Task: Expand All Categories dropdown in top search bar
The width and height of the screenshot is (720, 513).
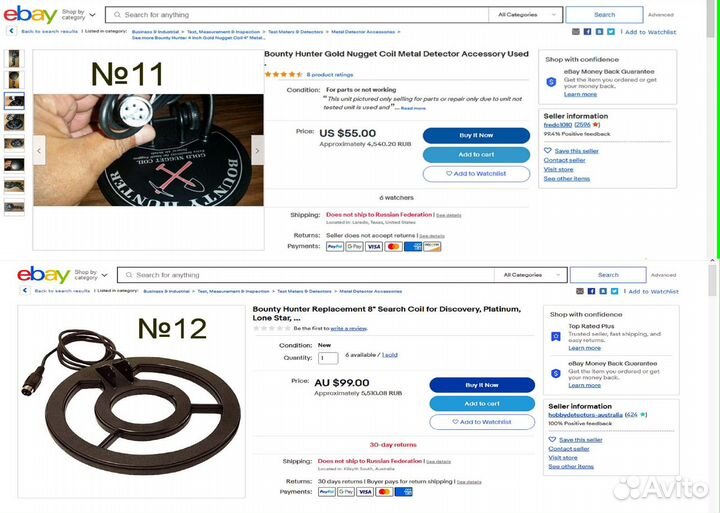Action: 526,15
